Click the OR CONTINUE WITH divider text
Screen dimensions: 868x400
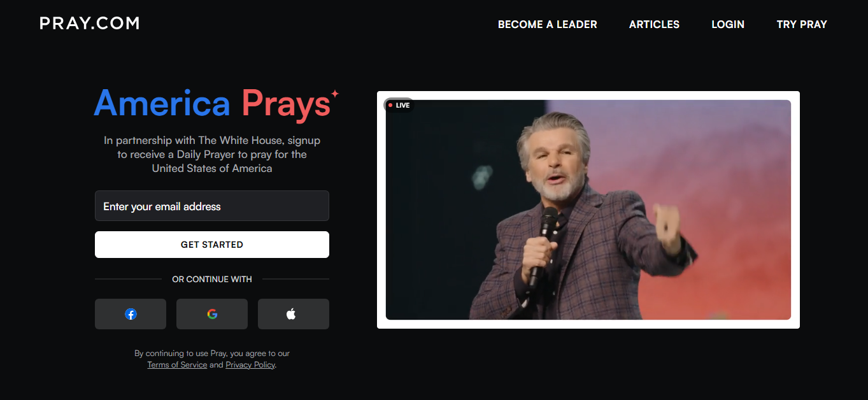[x=212, y=279]
